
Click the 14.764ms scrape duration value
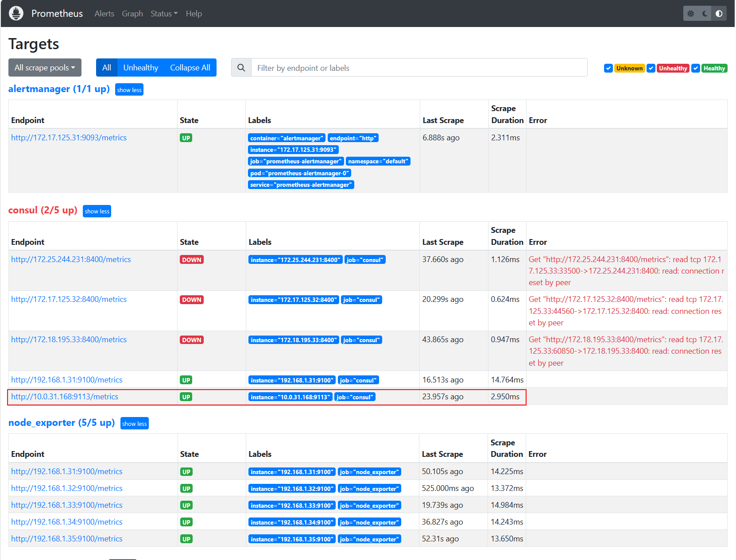pos(507,380)
